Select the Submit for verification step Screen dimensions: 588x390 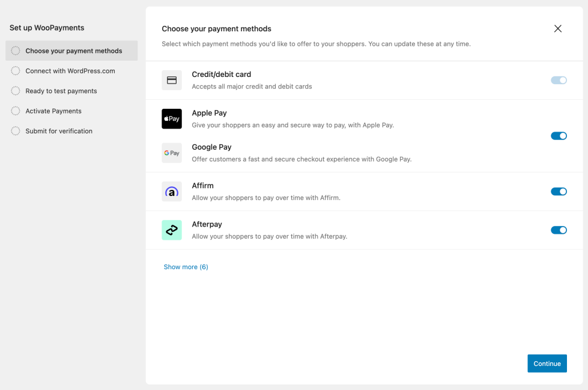tap(59, 131)
